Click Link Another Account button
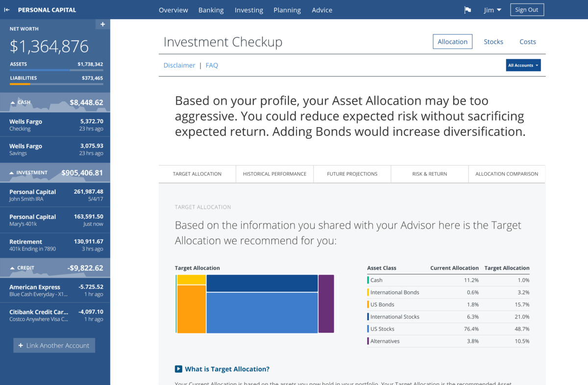The image size is (588, 385). 54,345
